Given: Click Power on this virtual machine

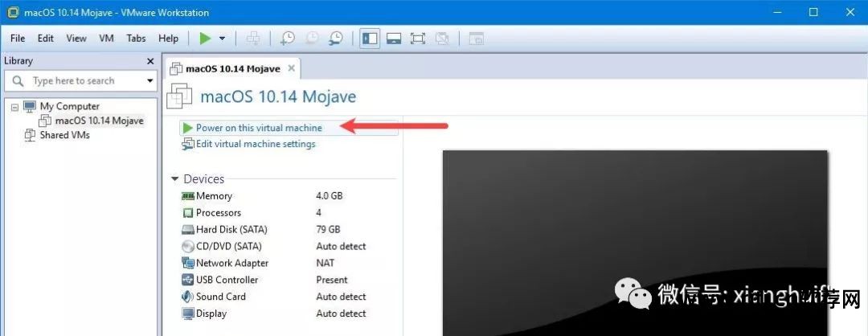Looking at the screenshot, I should pyautogui.click(x=259, y=128).
